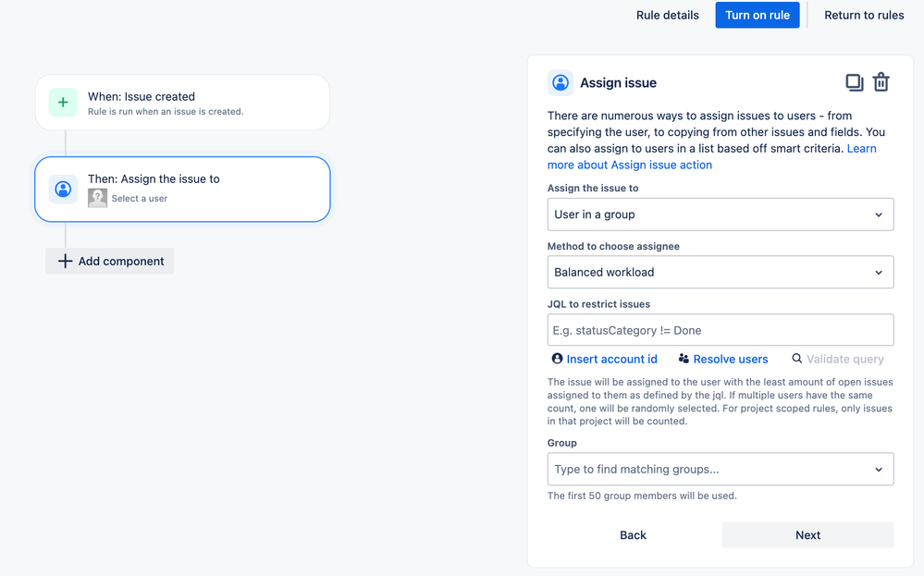
Task: Focus the JQL to restrict issues field
Action: (721, 330)
